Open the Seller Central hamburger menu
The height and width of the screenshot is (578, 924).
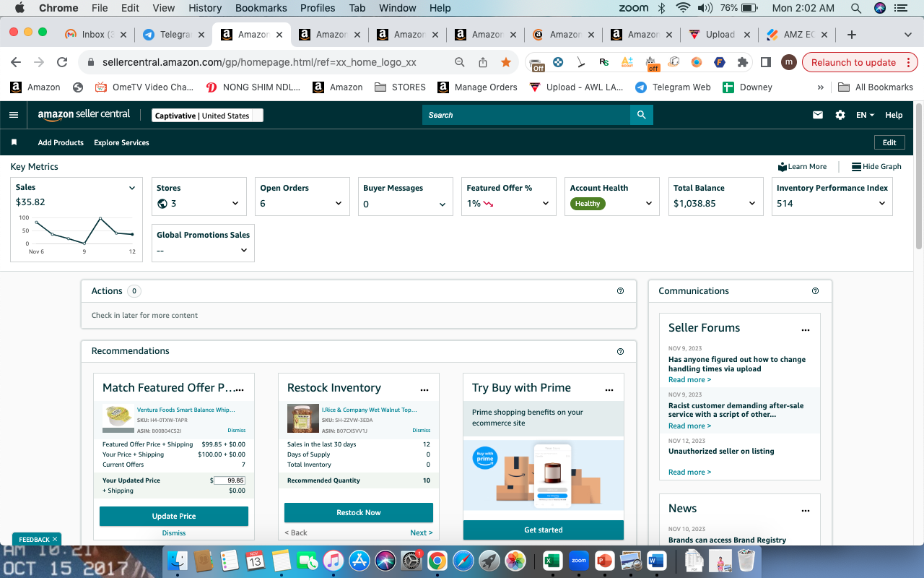(x=14, y=115)
